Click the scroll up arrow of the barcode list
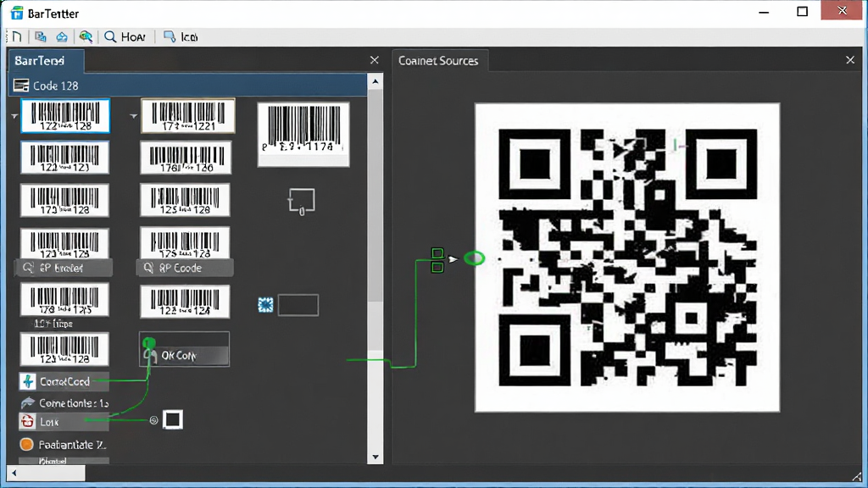This screenshot has height=488, width=868. pyautogui.click(x=376, y=82)
